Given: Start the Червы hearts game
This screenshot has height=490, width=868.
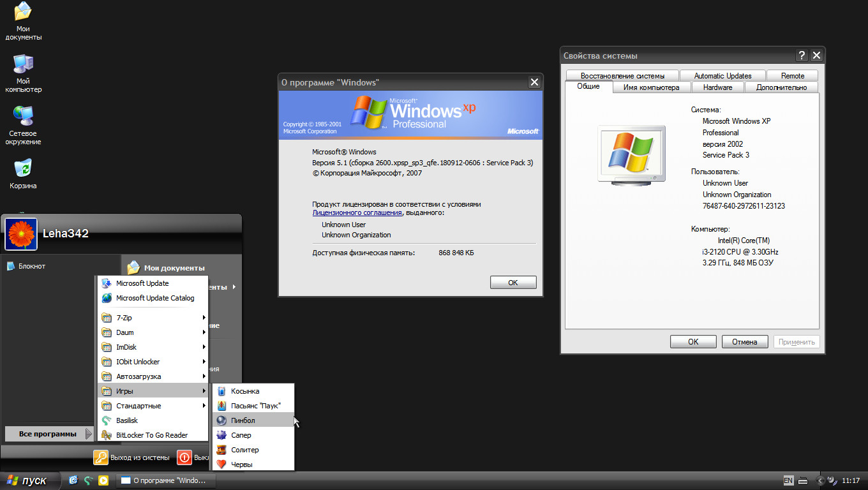Looking at the screenshot, I should point(241,464).
